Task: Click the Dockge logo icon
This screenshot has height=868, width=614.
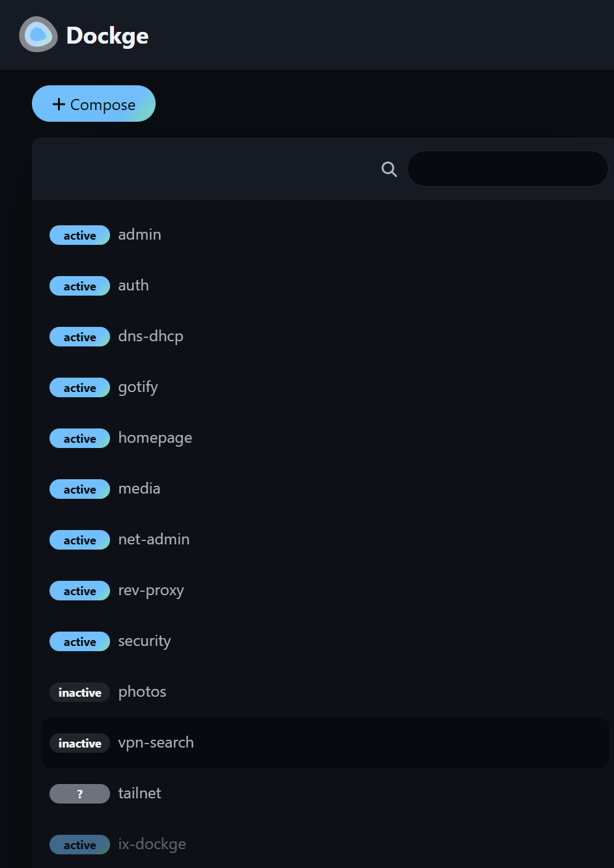Action: 38,35
